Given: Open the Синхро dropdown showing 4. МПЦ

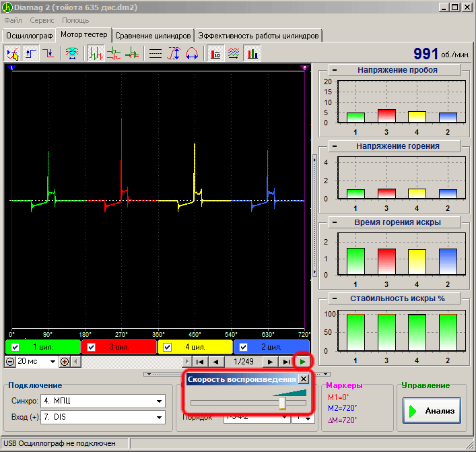Looking at the screenshot, I should 159,401.
